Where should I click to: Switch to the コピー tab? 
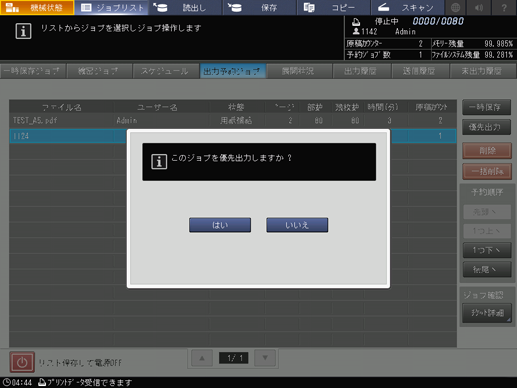(333, 7)
